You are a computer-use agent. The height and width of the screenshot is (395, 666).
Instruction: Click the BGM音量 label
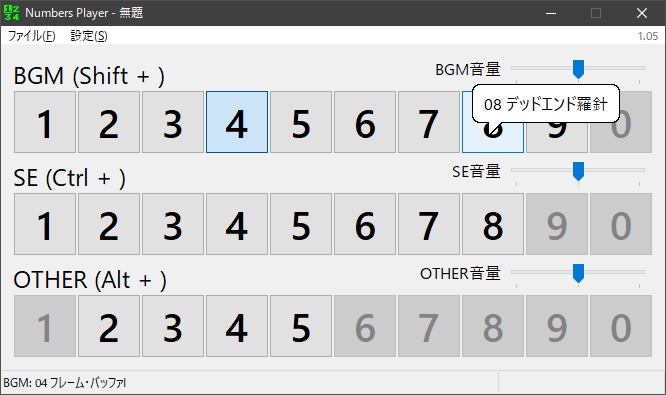click(468, 69)
